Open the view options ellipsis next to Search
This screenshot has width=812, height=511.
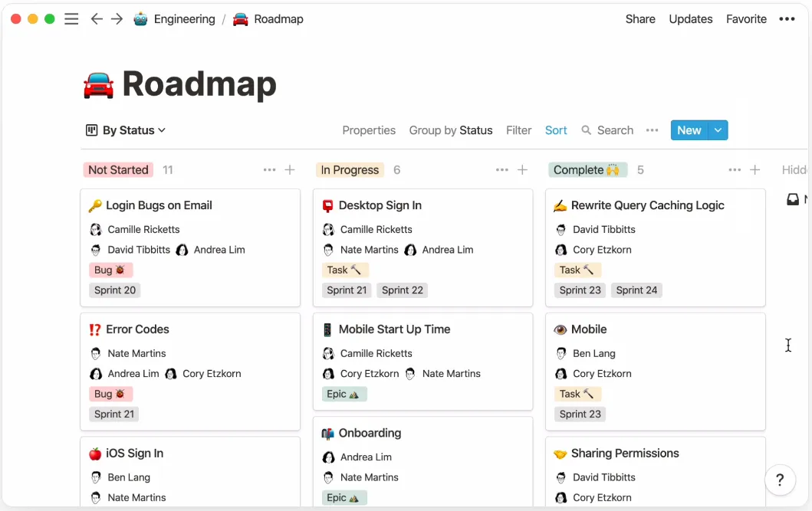(652, 130)
